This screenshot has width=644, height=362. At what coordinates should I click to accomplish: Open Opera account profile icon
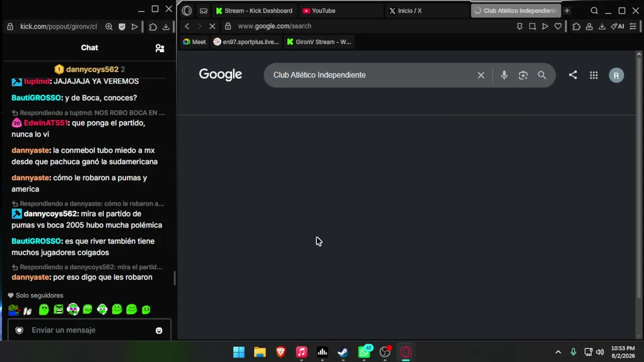(x=589, y=26)
